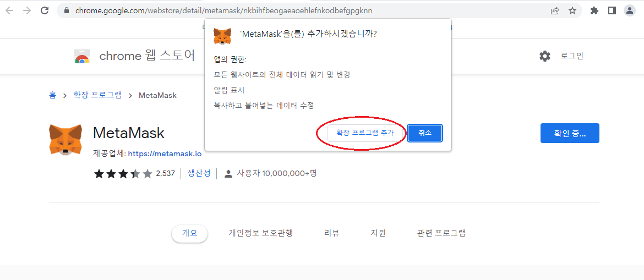
Task: Click 'chrome 웹 스토어' header title
Action: coord(147,56)
